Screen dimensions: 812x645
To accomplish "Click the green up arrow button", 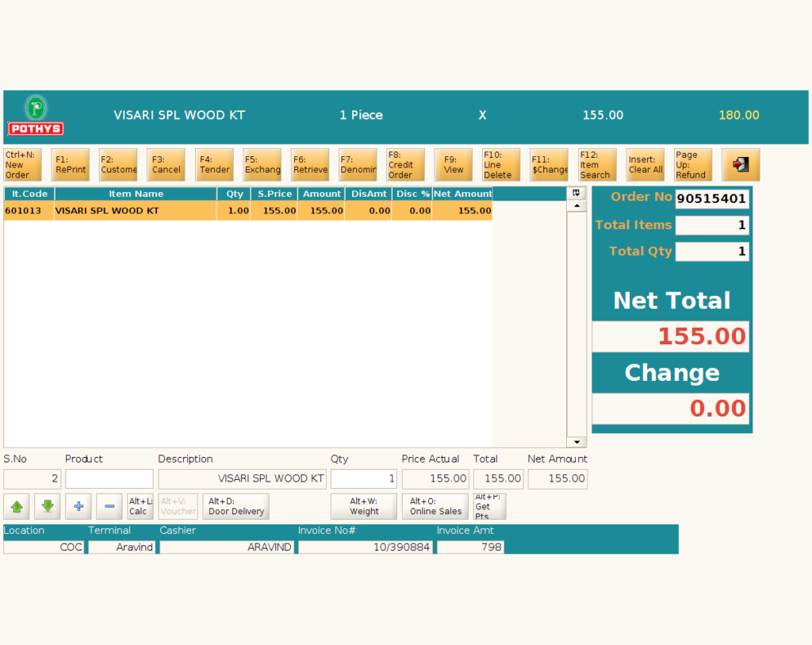I will (17, 506).
